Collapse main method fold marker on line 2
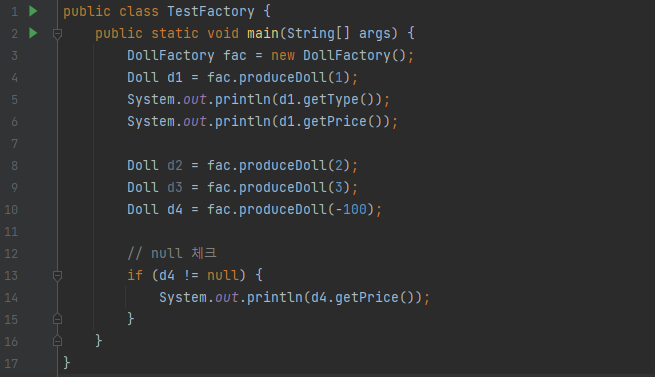The image size is (655, 377). [x=58, y=34]
